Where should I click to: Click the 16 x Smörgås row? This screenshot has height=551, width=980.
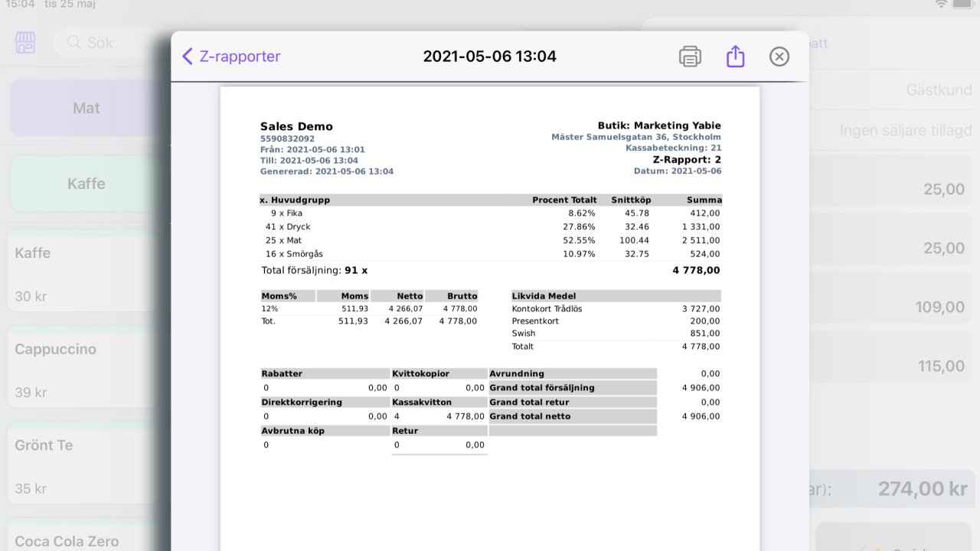pyautogui.click(x=490, y=253)
